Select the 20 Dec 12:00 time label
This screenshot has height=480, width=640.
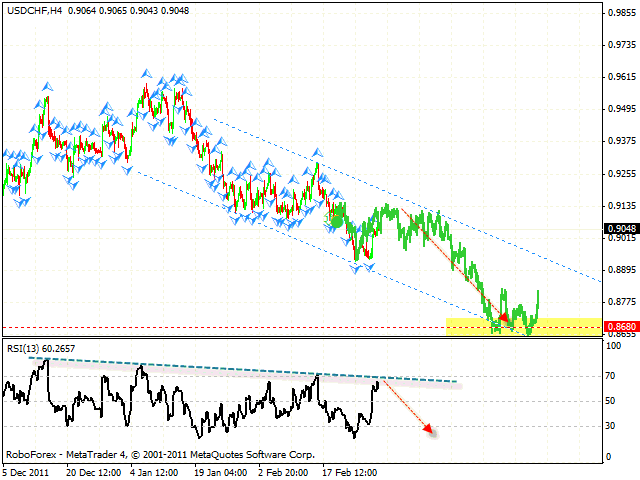click(x=96, y=470)
